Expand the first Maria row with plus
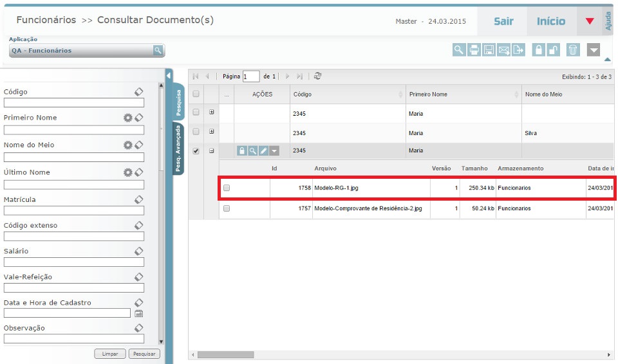 pyautogui.click(x=212, y=112)
